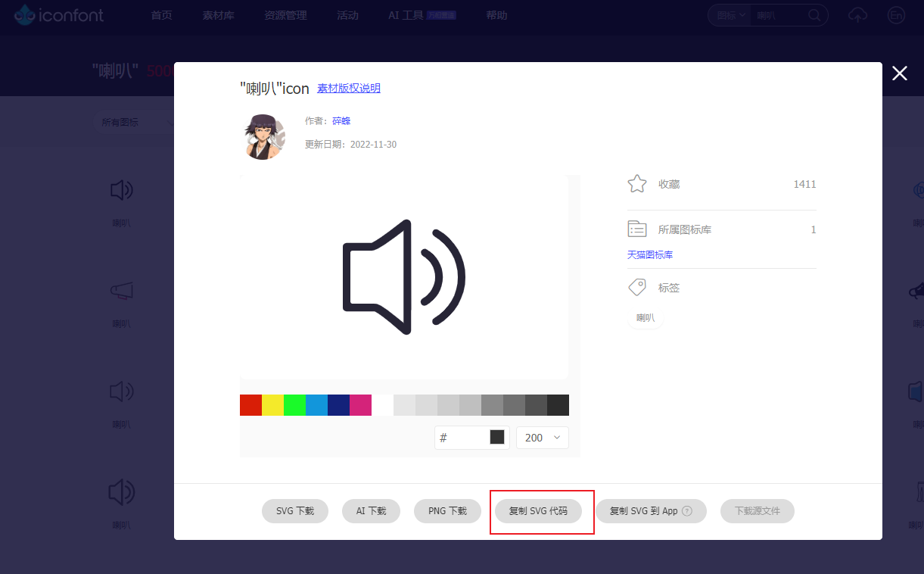Click the PNG 下载 button

pos(448,511)
